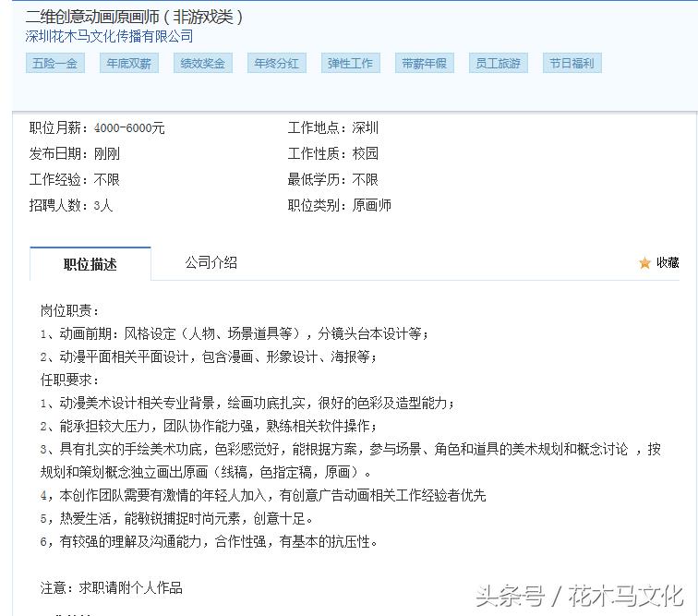Click the 最低学历 value 不限
Image resolution: width=698 pixels, height=616 pixels.
365,179
